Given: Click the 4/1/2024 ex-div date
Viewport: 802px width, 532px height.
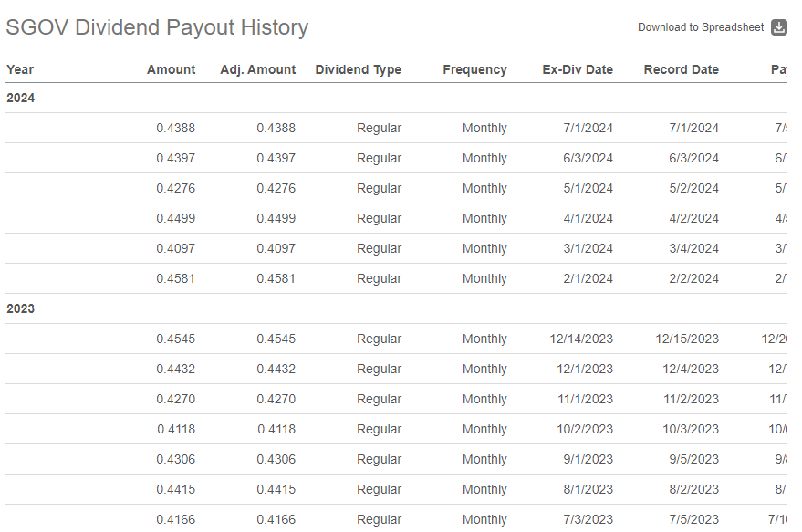Looking at the screenshot, I should 588,218.
